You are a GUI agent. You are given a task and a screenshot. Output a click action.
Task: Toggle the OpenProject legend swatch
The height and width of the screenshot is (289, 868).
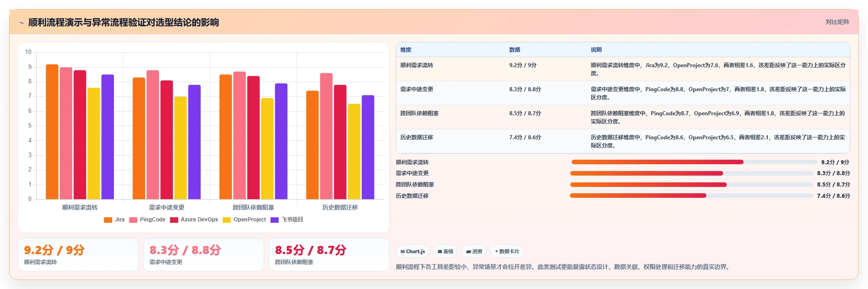click(x=227, y=220)
